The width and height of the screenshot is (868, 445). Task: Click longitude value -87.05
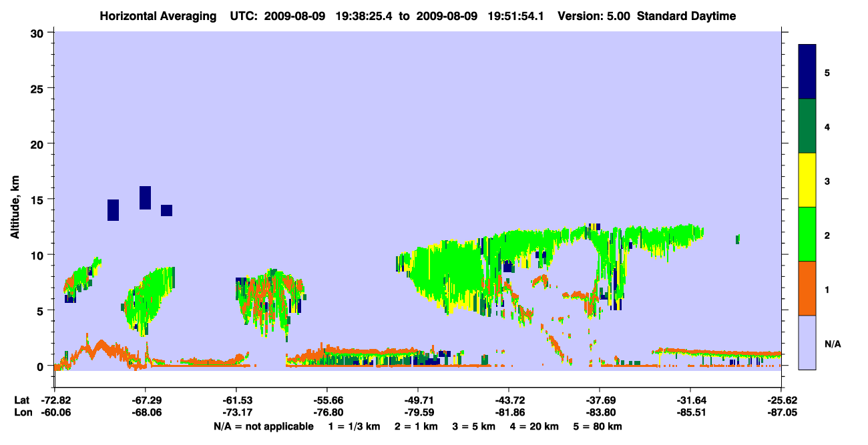click(781, 412)
